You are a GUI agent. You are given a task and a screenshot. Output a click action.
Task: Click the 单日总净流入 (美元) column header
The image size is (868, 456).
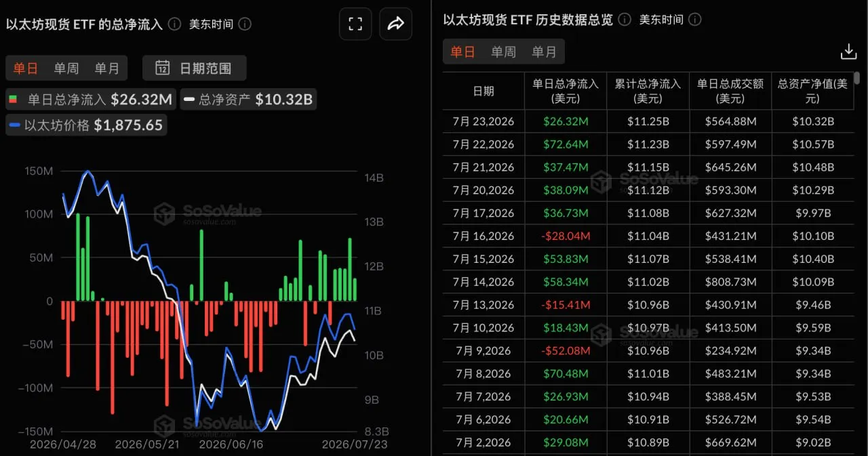566,91
